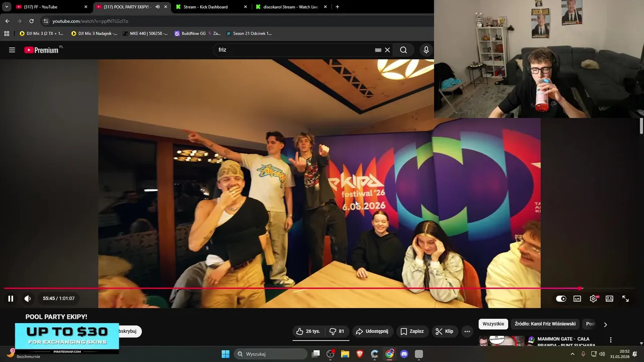Screen dimensions: 644x362
Task: View site information icon in address bar
Action: [x=46, y=21]
